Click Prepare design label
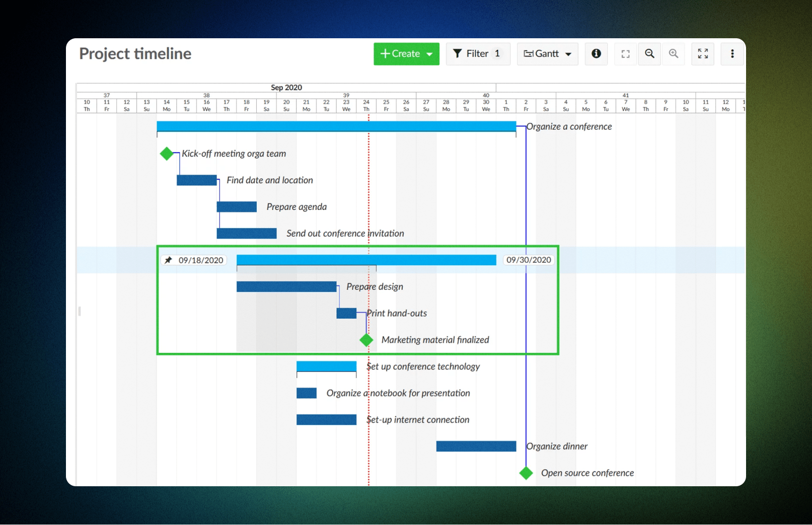This screenshot has height=525, width=812. pos(375,287)
